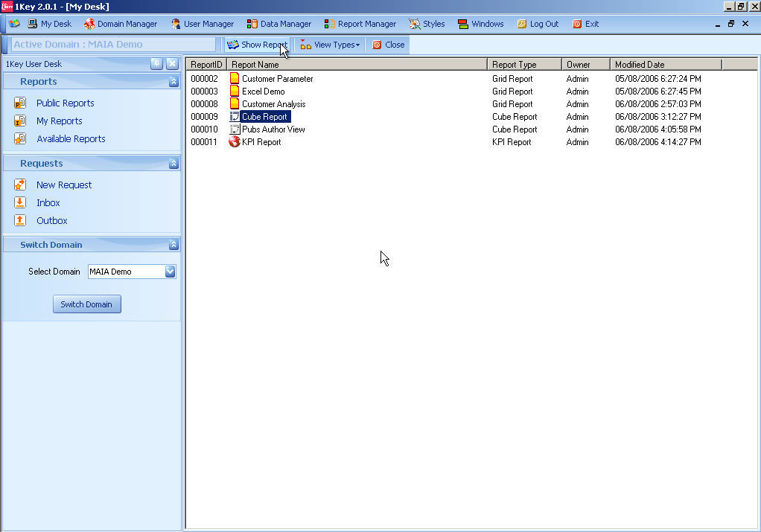Click the Active Domain field
The image size is (761, 532).
[113, 44]
